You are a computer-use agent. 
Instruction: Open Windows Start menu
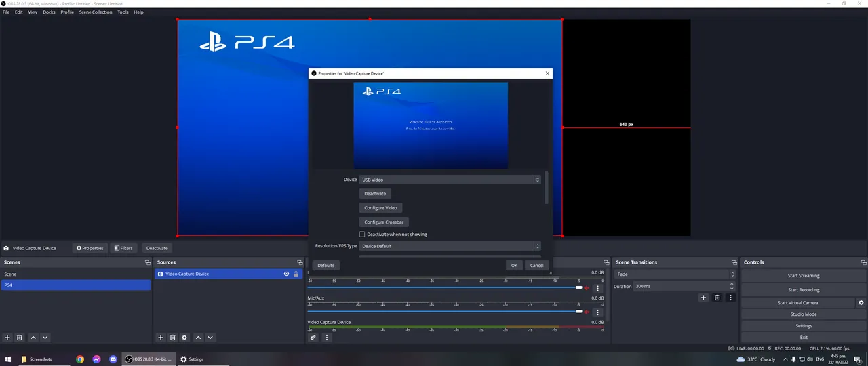point(9,359)
